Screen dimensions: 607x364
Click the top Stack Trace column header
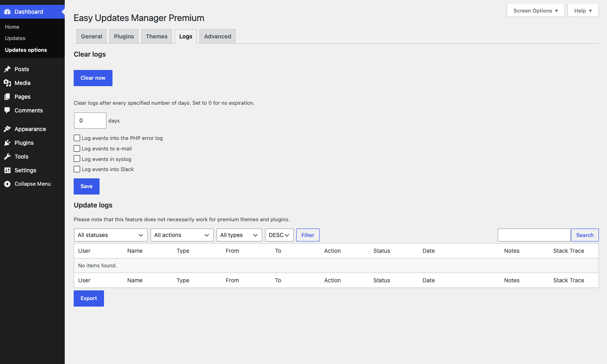(x=569, y=251)
